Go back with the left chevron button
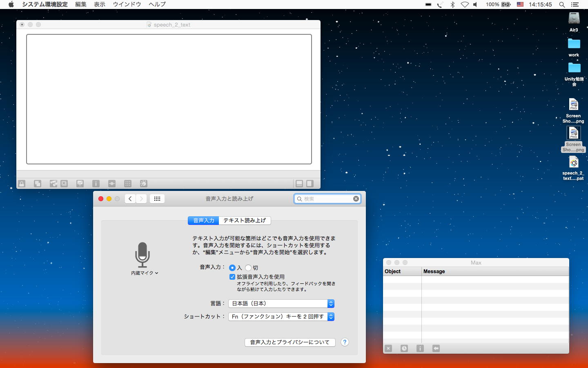 click(x=130, y=199)
